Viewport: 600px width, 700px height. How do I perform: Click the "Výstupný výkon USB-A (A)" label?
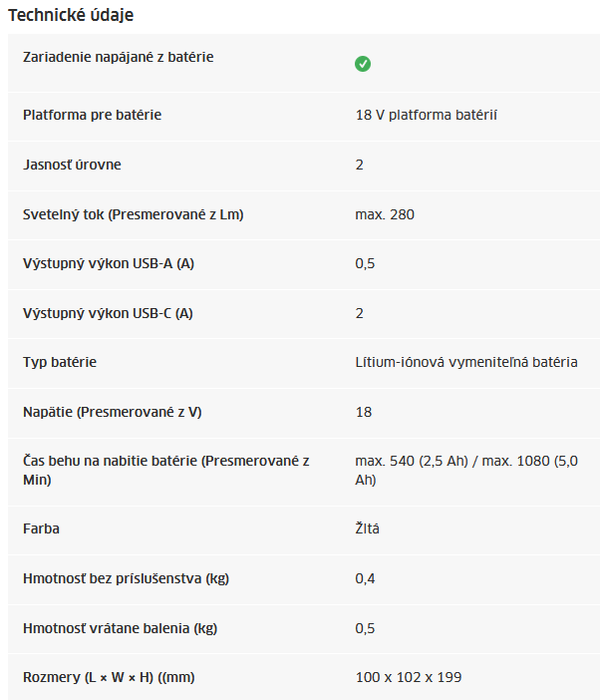point(108,264)
